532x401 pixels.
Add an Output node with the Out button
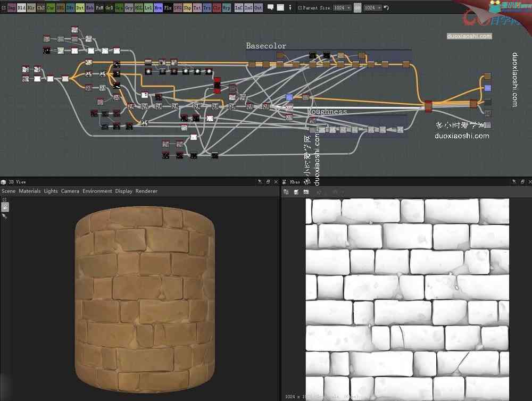click(259, 7)
